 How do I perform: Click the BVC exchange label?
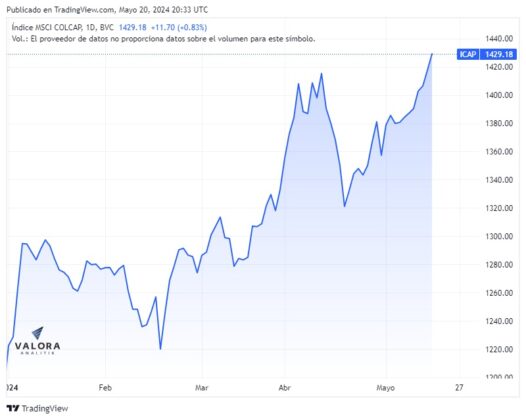107,27
